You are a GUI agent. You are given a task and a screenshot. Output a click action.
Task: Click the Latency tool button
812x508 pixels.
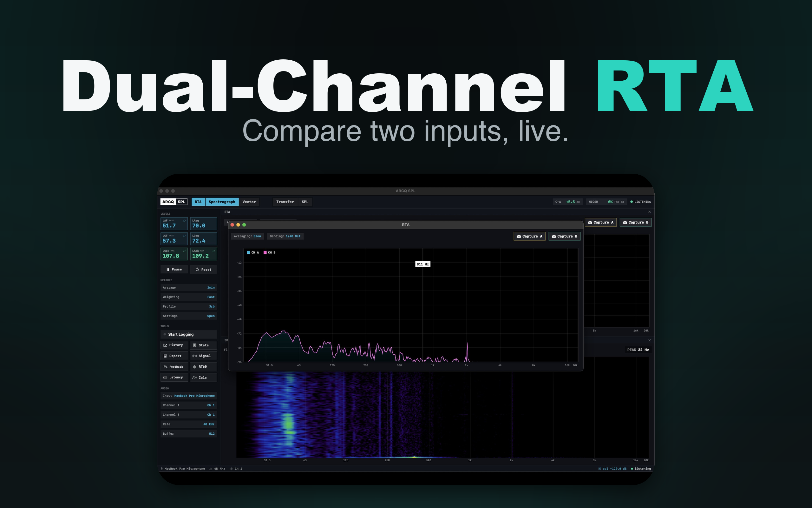coord(174,377)
